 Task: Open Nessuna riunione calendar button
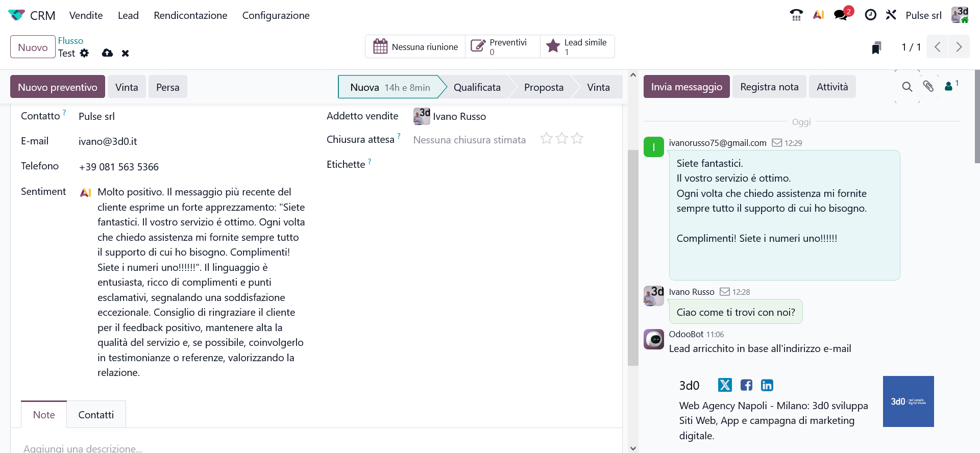click(x=415, y=47)
